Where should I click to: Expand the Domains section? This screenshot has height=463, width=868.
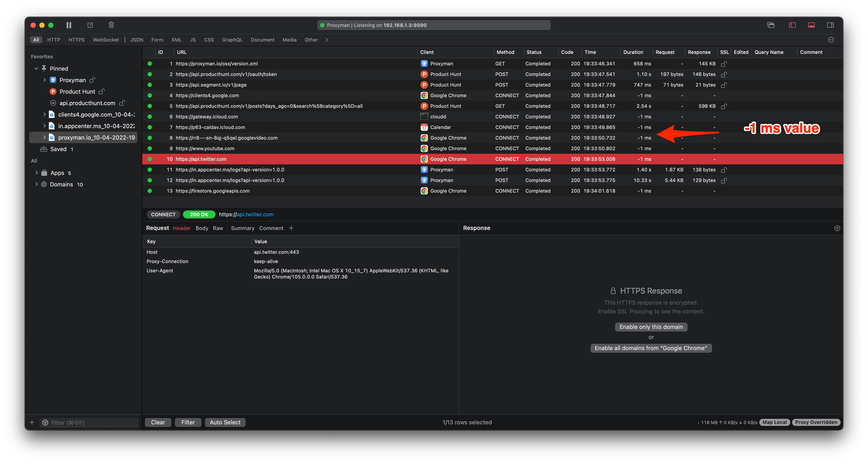37,184
